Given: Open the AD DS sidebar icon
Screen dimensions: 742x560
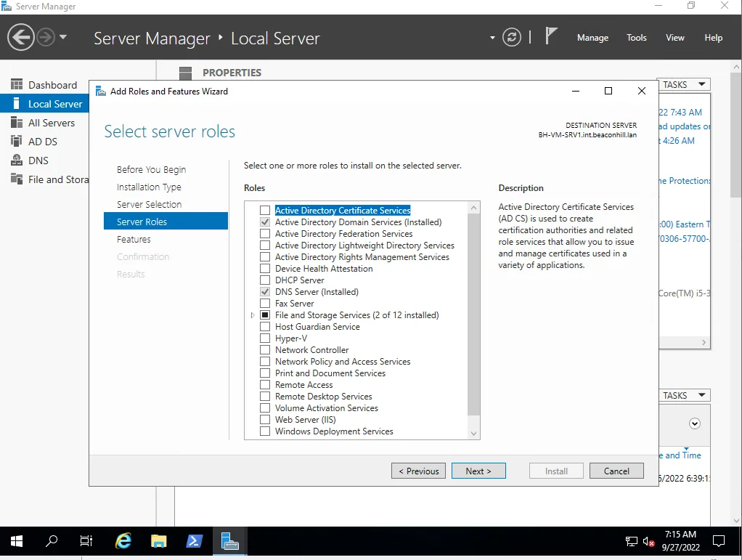Looking at the screenshot, I should tap(17, 142).
